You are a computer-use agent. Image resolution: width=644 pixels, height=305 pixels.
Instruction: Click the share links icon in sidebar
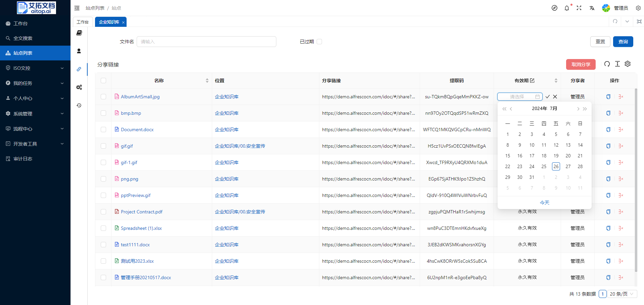coord(79,69)
